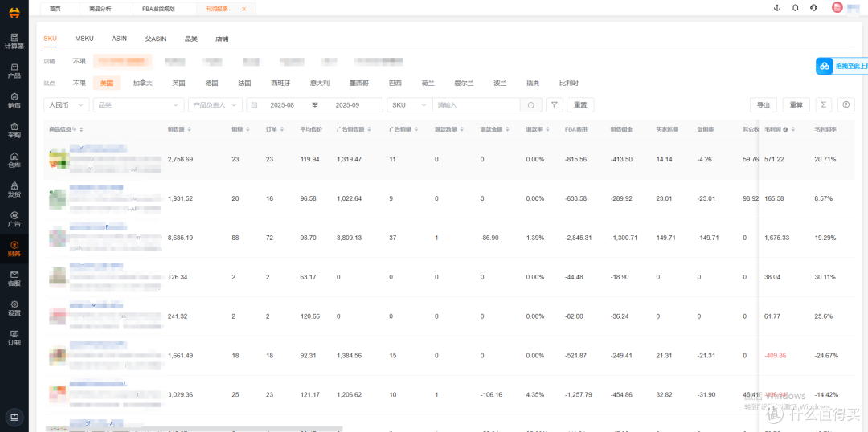The image size is (868, 432).
Task: Open the 仓库 section in the sidebar
Action: [x=14, y=161]
